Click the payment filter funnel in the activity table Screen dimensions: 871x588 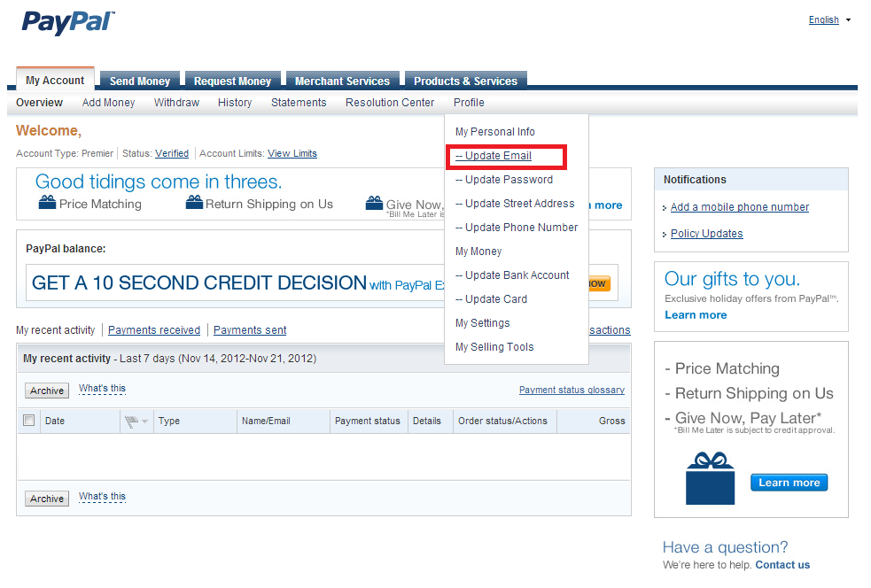click(129, 421)
